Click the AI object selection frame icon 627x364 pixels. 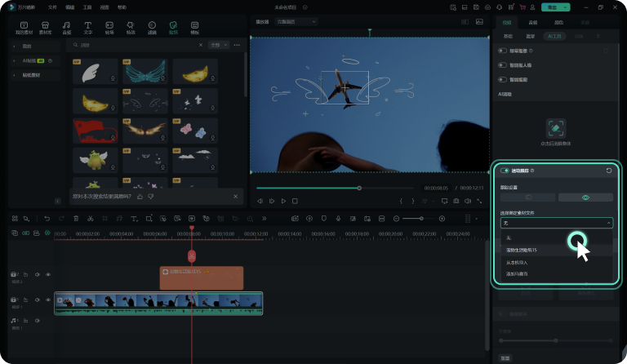pos(556,128)
